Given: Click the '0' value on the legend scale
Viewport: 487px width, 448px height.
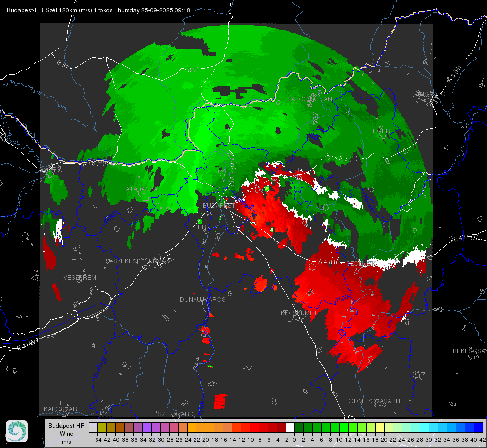Looking at the screenshot, I should pos(294,440).
